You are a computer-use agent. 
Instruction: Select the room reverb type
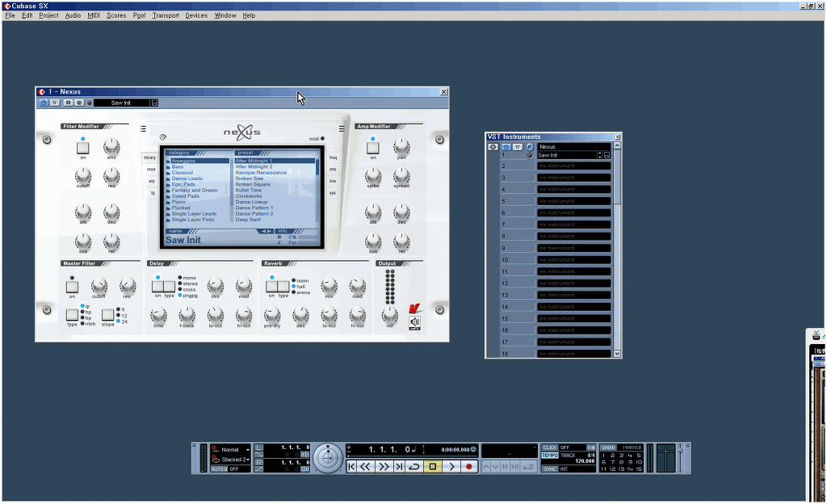pyautogui.click(x=302, y=281)
